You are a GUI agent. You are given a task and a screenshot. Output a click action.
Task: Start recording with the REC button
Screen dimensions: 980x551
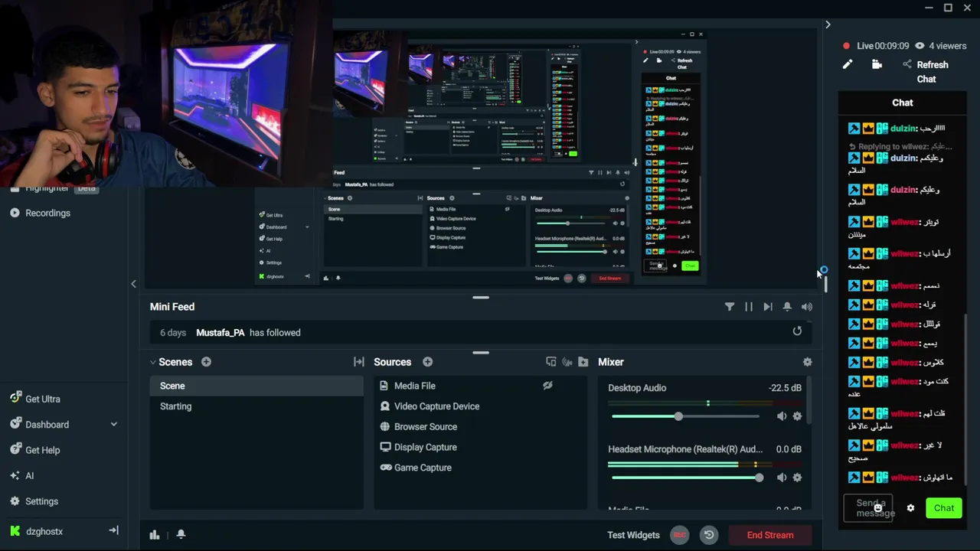679,535
